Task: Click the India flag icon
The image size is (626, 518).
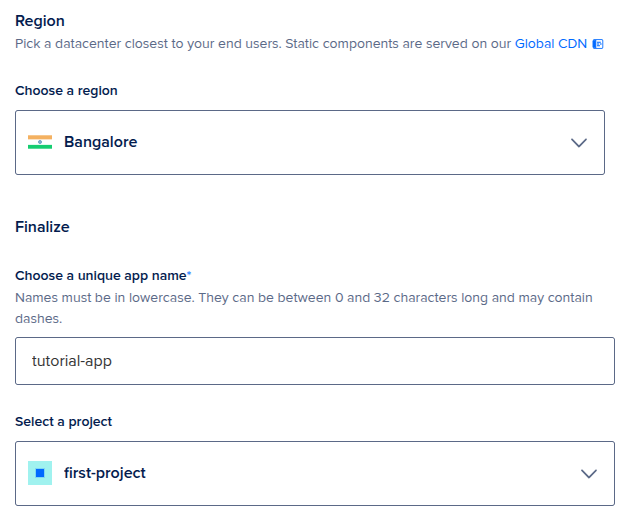Action: (x=40, y=142)
